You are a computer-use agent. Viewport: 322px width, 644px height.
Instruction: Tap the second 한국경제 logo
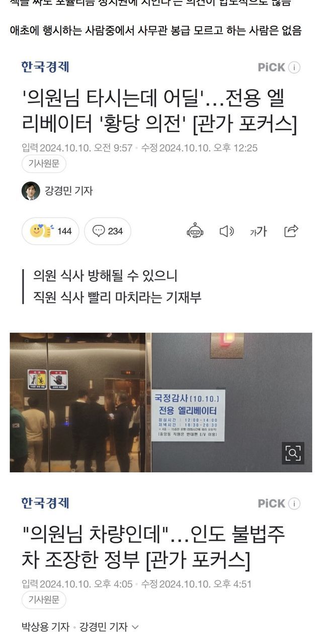pyautogui.click(x=45, y=503)
